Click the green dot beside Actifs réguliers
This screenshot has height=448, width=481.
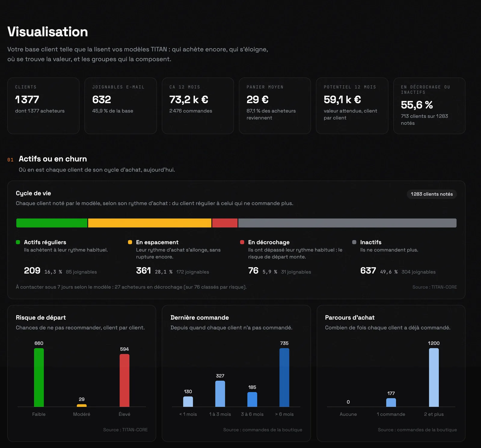(18, 242)
